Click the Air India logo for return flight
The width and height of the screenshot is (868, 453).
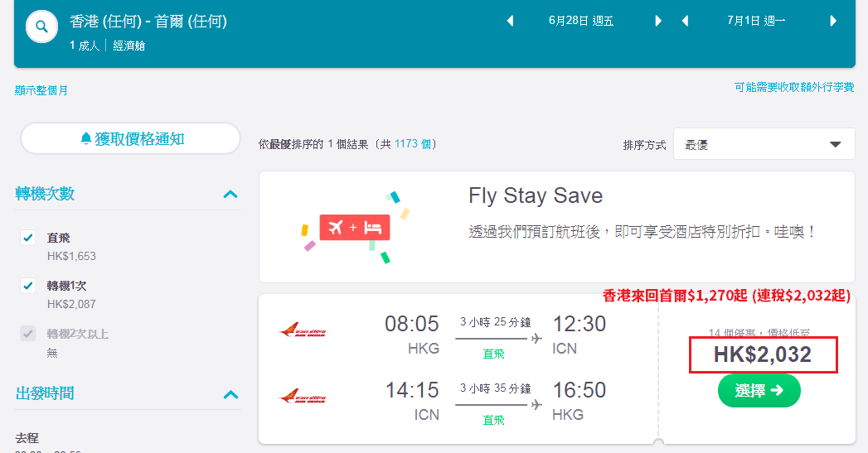coord(303,397)
